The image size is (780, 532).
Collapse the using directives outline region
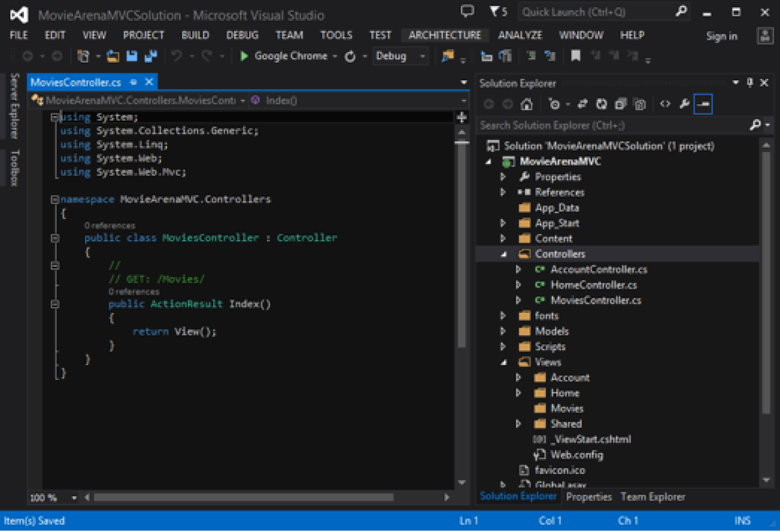pyautogui.click(x=54, y=117)
